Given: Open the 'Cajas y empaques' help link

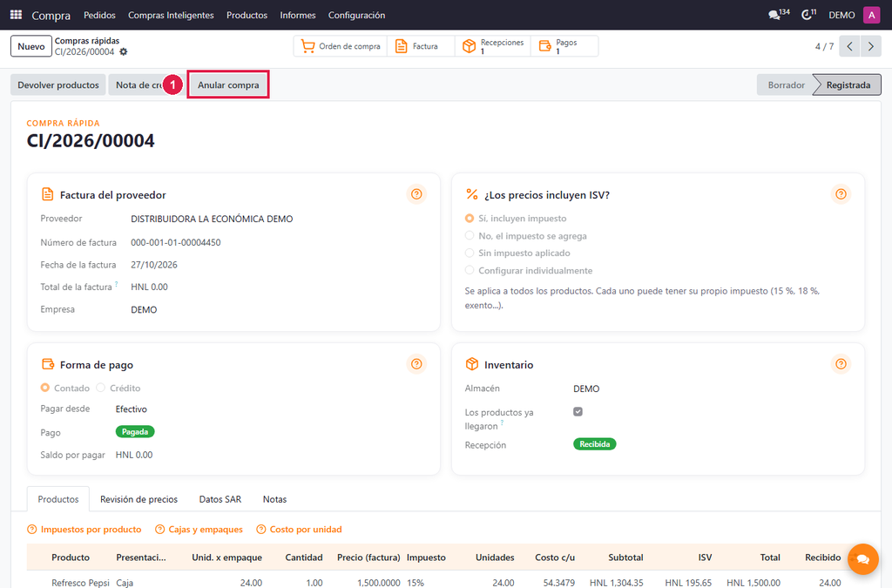Looking at the screenshot, I should pos(199,530).
